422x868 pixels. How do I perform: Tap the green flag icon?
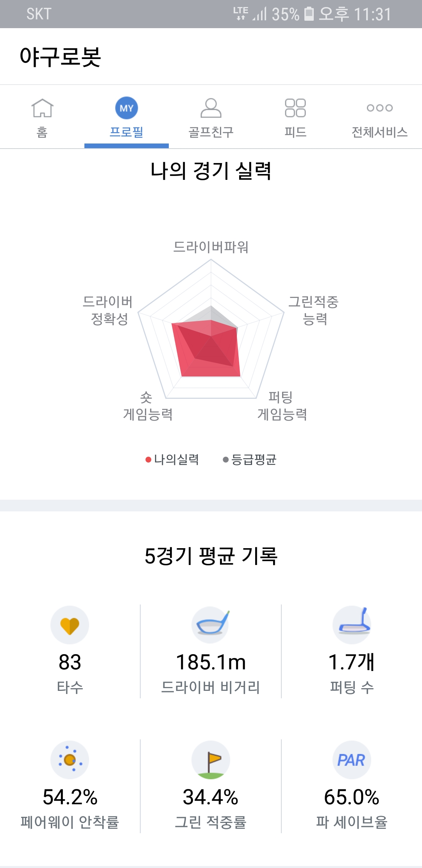click(211, 760)
